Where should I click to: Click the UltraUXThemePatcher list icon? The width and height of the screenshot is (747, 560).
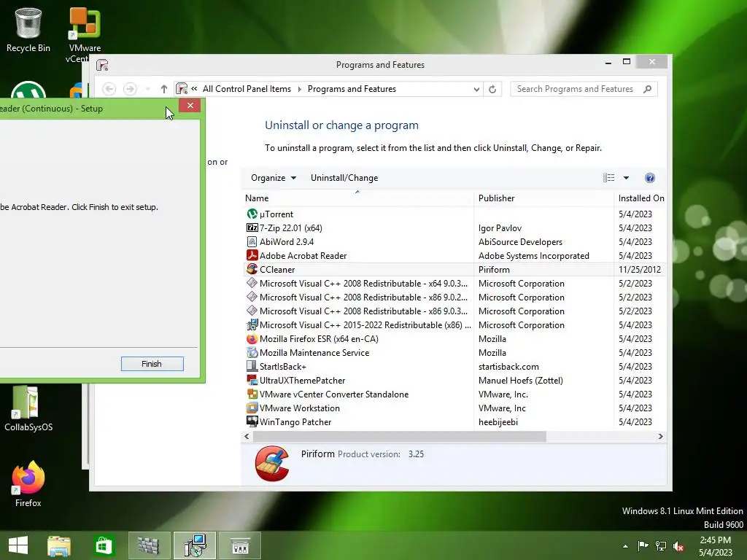pos(252,381)
